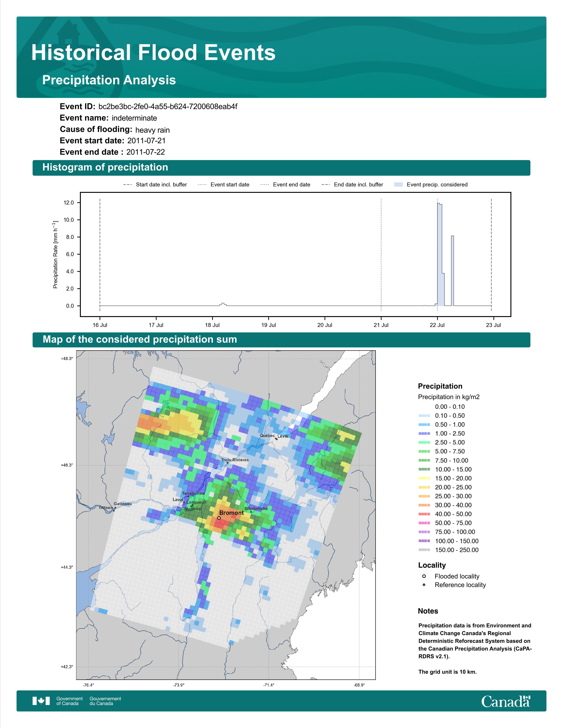Click the '19 Jul' x-axis label
This screenshot has width=563, height=728.
[x=268, y=325]
